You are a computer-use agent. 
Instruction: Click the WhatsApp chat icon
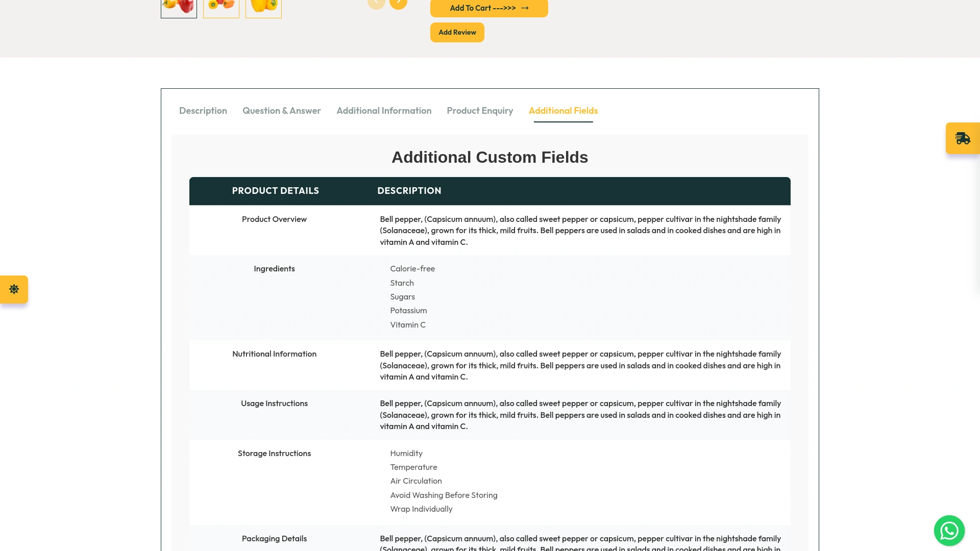(949, 531)
